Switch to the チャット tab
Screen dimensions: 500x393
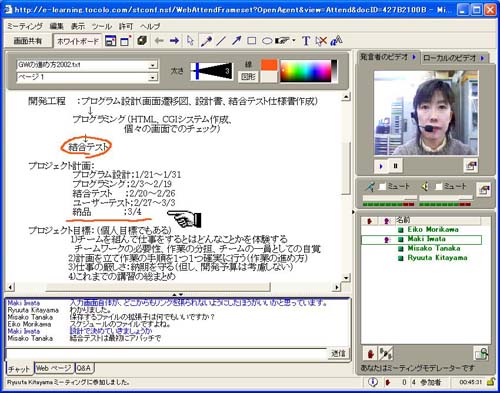tap(19, 369)
